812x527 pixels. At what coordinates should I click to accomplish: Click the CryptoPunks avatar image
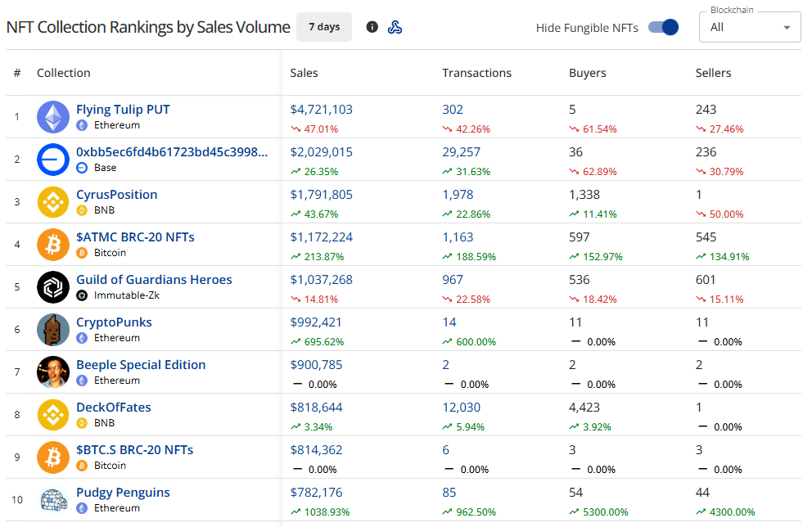(53, 330)
